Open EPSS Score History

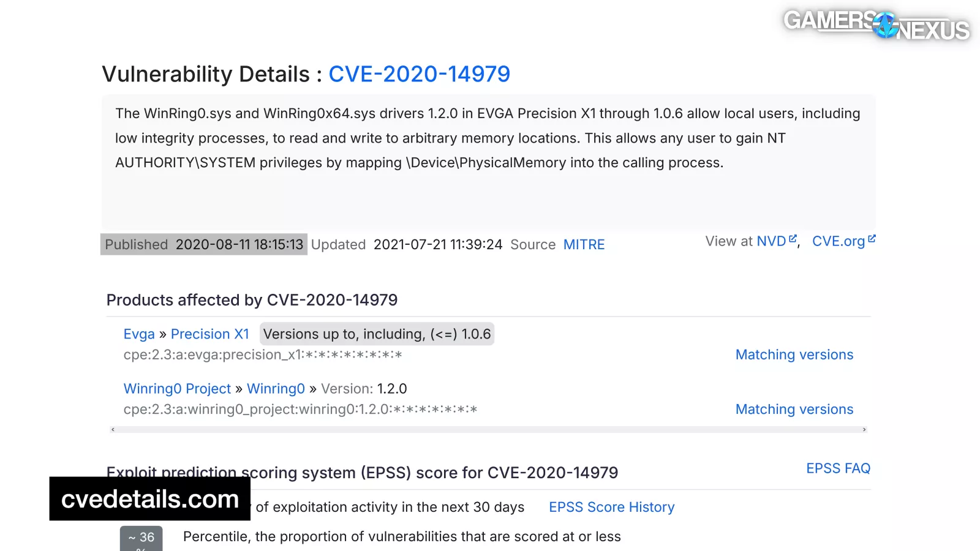click(x=611, y=507)
